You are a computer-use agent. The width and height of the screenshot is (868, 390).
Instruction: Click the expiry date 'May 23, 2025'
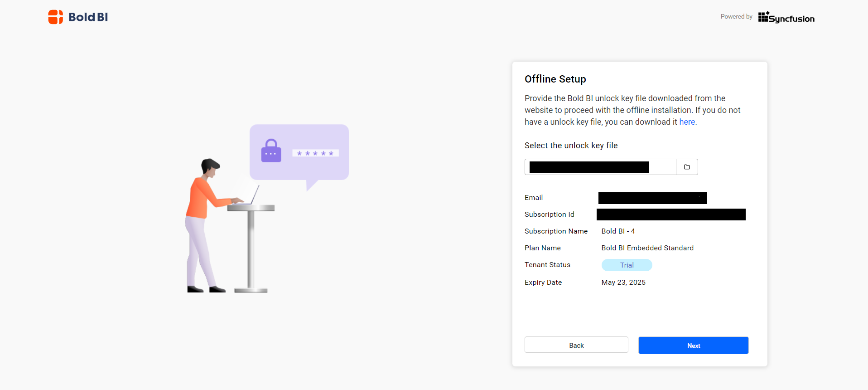(x=623, y=283)
